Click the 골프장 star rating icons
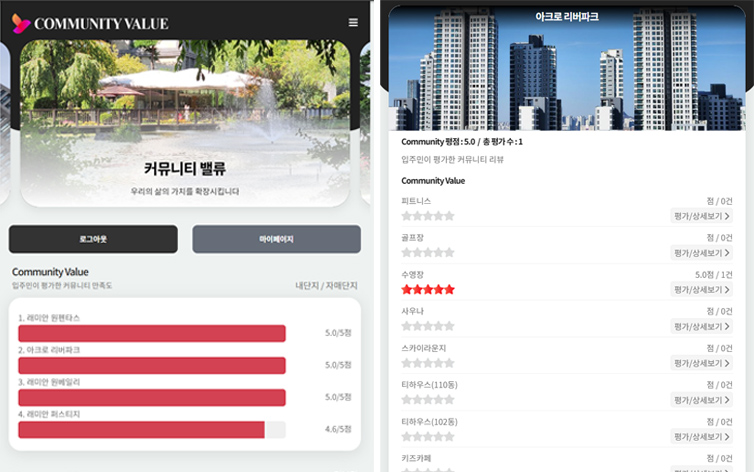 pyautogui.click(x=427, y=253)
